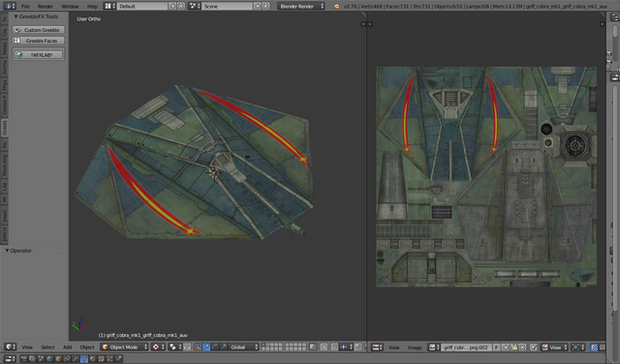This screenshot has width=620, height=364.
Task: Open Object menu in 3D viewport header
Action: click(87, 347)
